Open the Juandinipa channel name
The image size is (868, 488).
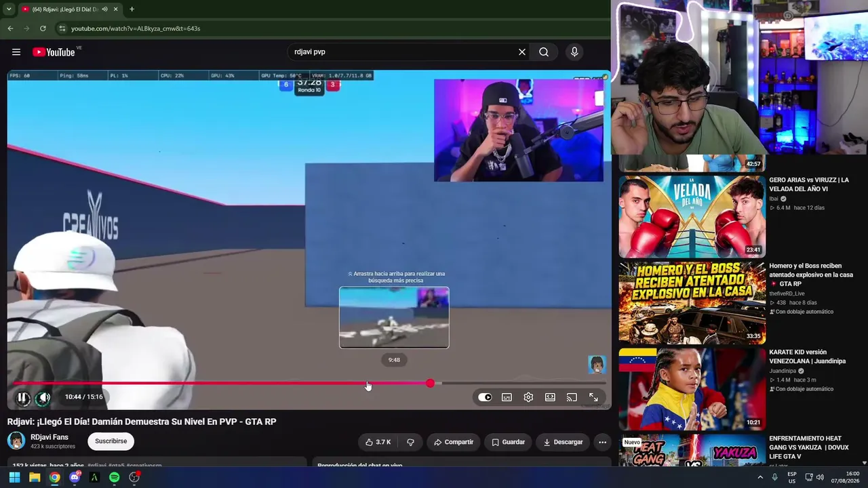point(783,371)
